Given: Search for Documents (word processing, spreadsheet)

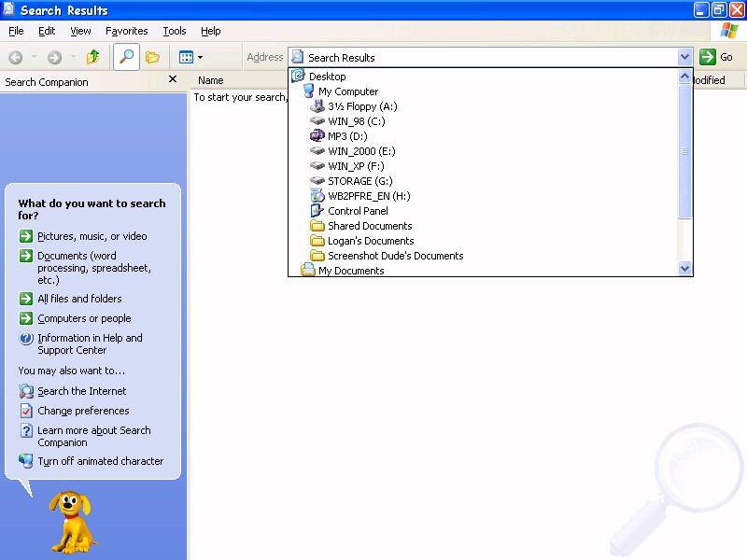Looking at the screenshot, I should (94, 268).
